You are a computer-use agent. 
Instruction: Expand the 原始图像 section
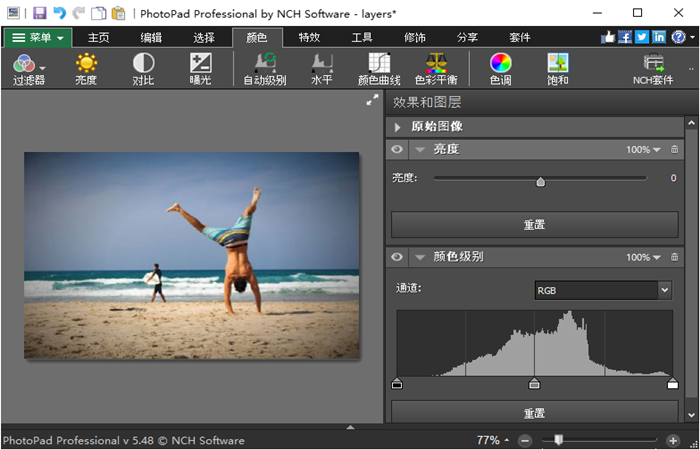(397, 127)
